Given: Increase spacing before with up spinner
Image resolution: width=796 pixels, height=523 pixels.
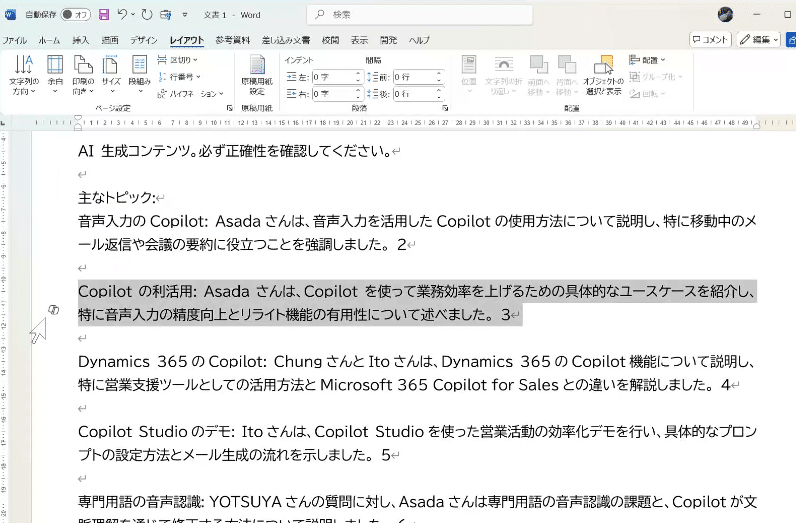Looking at the screenshot, I should coord(439,74).
